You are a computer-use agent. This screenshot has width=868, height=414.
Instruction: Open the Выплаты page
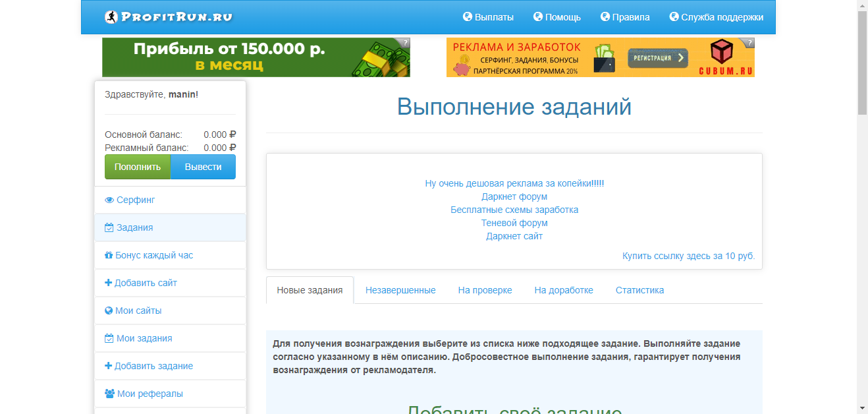(488, 17)
